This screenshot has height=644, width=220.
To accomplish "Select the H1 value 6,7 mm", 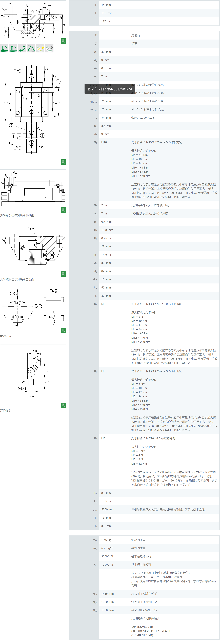I will point(107,222).
